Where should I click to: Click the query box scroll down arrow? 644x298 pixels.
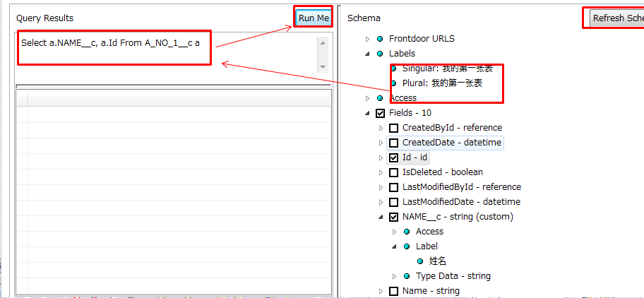tap(323, 66)
